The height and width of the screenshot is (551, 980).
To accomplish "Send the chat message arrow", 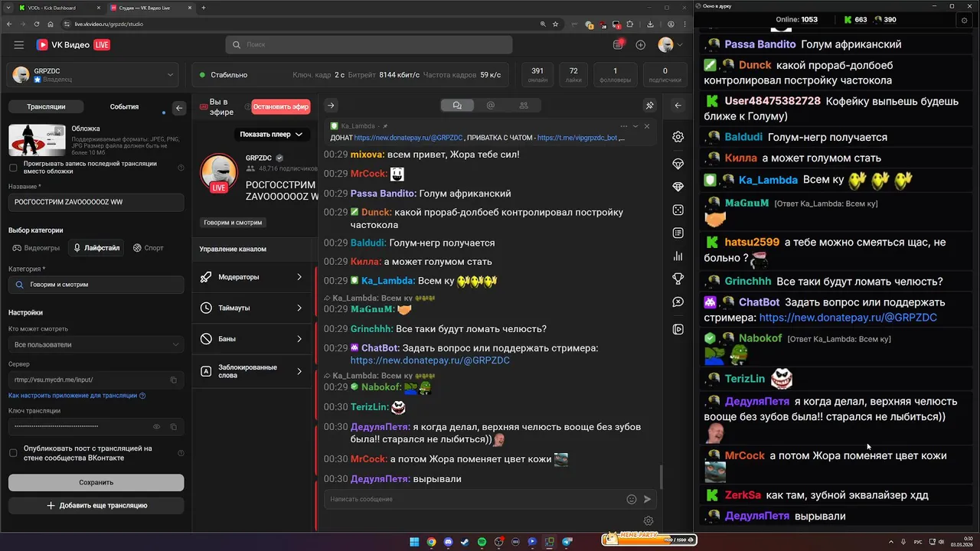I will coord(648,499).
